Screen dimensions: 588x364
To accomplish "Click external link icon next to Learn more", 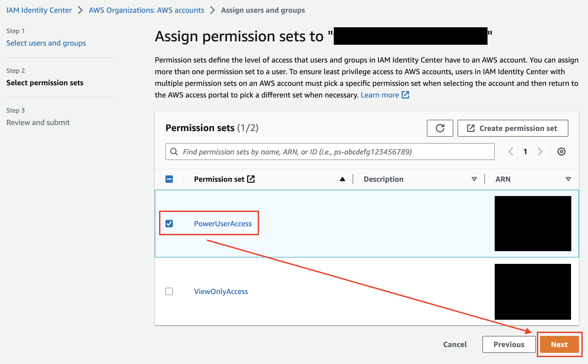I will (405, 95).
